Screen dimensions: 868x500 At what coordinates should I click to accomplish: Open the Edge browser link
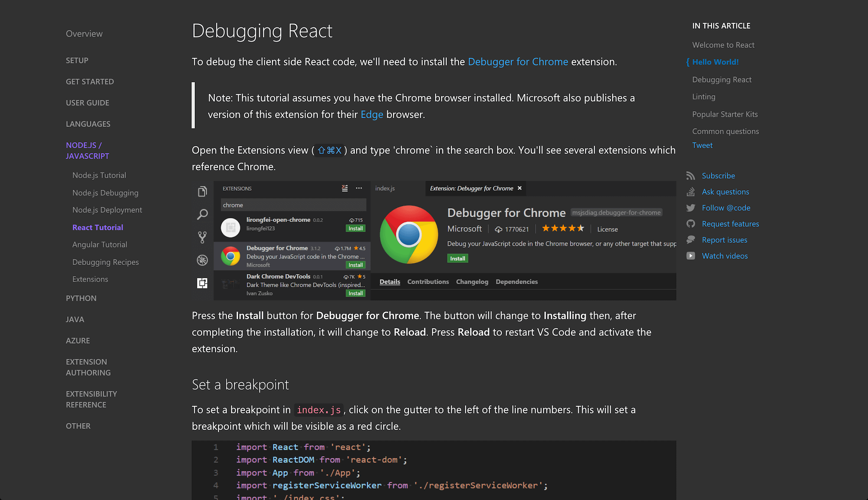(372, 114)
